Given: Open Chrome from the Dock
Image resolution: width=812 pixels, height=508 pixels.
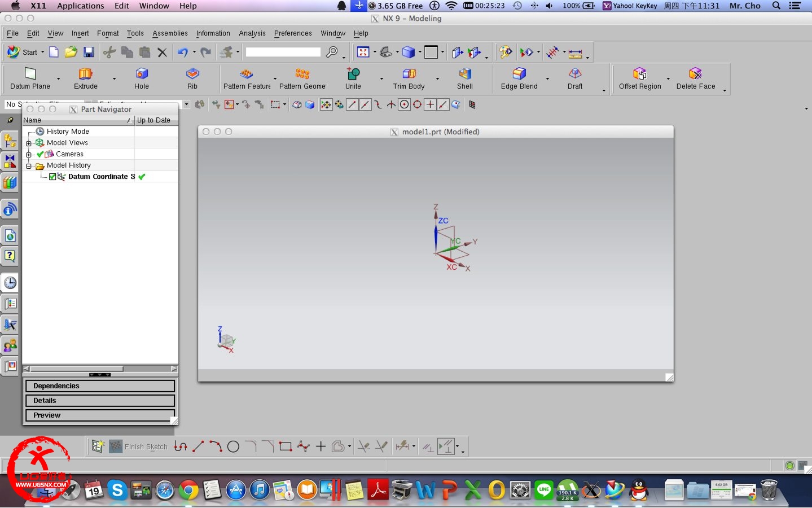Looking at the screenshot, I should 188,490.
